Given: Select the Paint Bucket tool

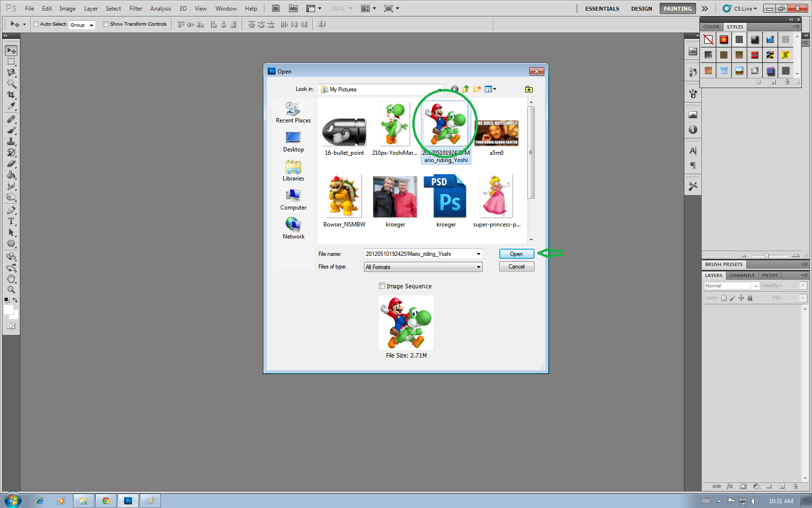Looking at the screenshot, I should pos(11,175).
